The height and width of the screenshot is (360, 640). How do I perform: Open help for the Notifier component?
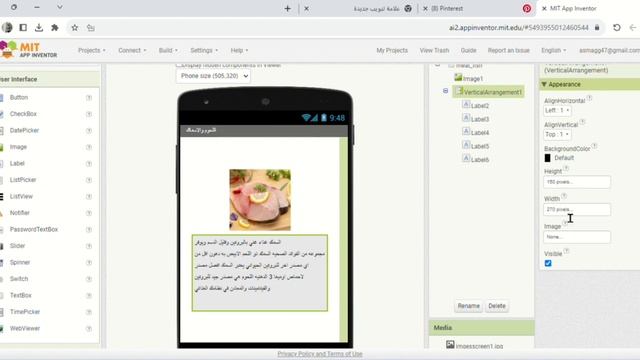pos(89,213)
